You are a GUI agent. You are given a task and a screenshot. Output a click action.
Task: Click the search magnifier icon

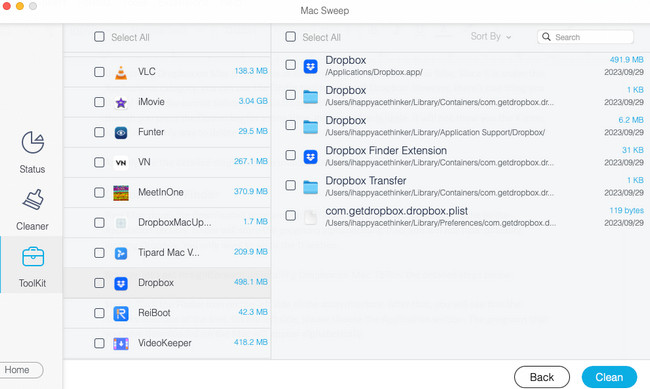click(x=546, y=37)
